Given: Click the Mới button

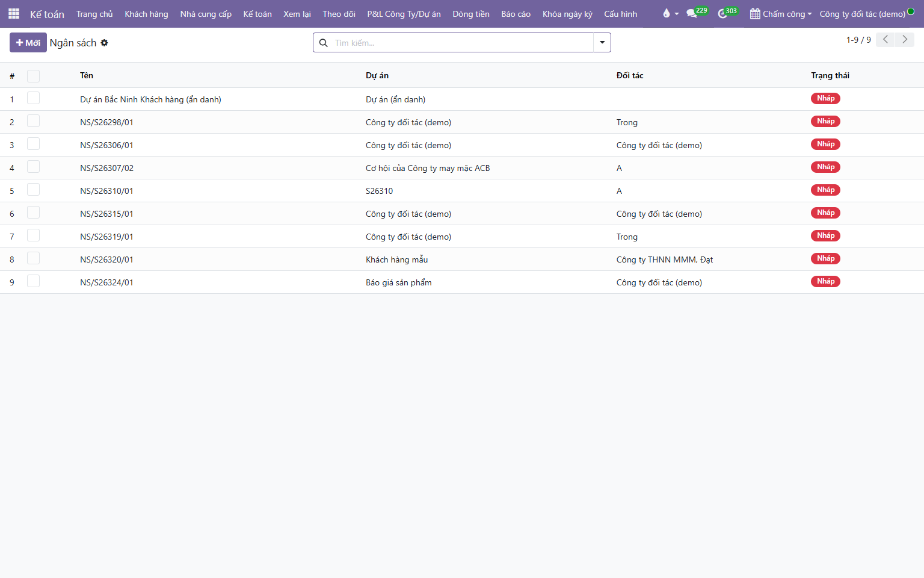Looking at the screenshot, I should tap(28, 43).
